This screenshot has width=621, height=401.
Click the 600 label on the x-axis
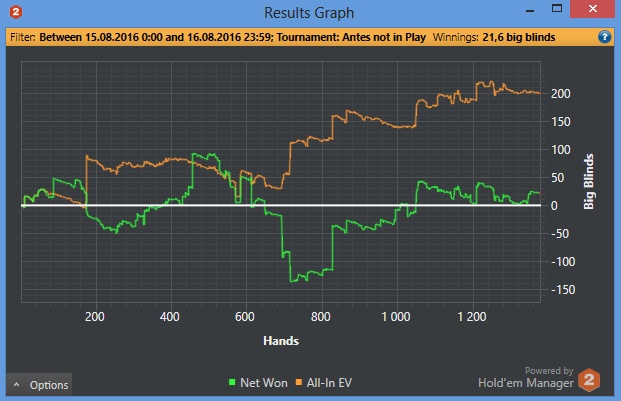(x=245, y=317)
